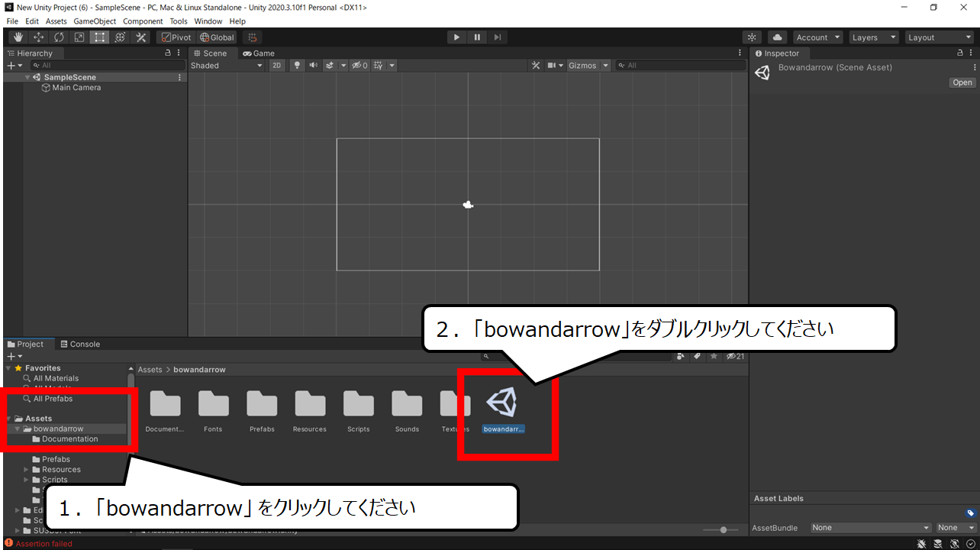Toggle grid snapping icon

click(x=253, y=37)
